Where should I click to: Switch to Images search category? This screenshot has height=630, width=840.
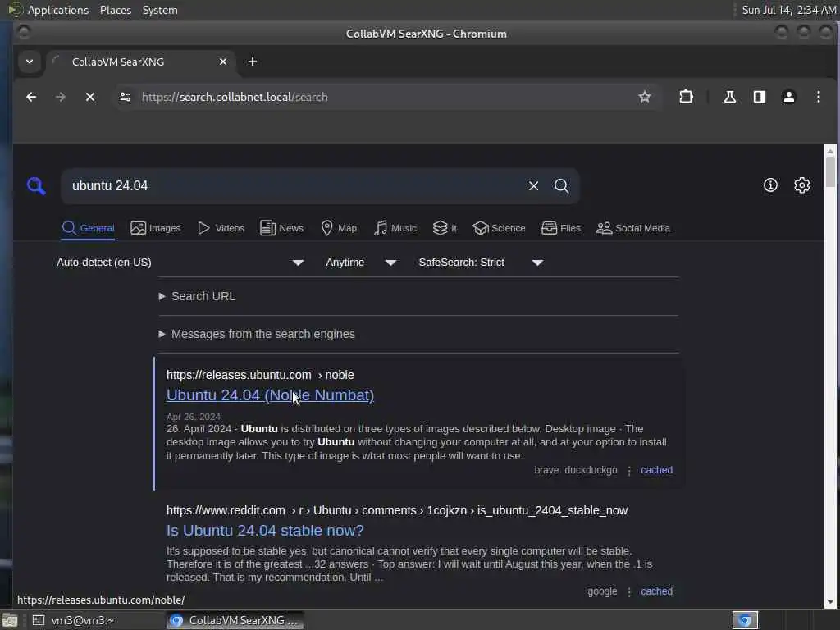(155, 228)
